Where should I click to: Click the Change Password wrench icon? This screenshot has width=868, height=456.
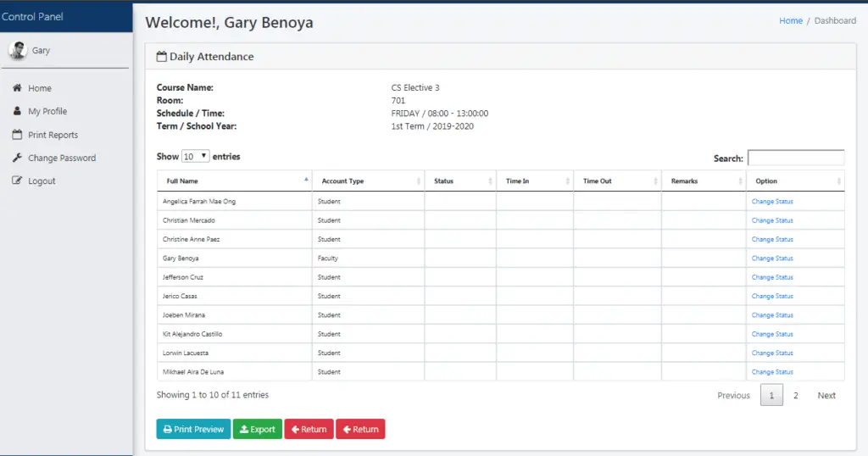pyautogui.click(x=17, y=158)
